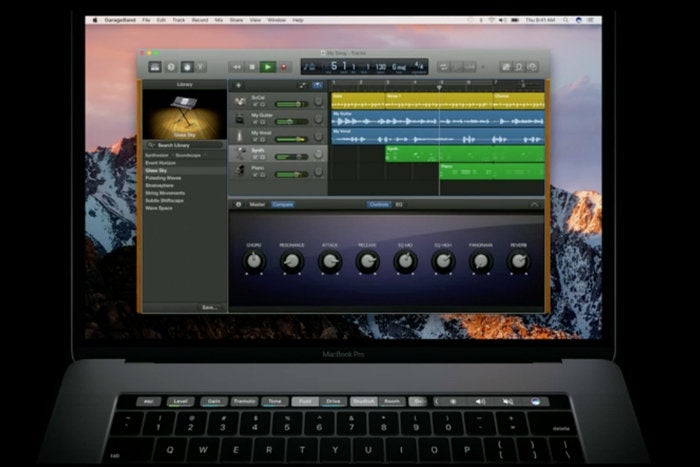The width and height of the screenshot is (700, 467).
Task: Toggle the count-in button
Action: [x=470, y=67]
